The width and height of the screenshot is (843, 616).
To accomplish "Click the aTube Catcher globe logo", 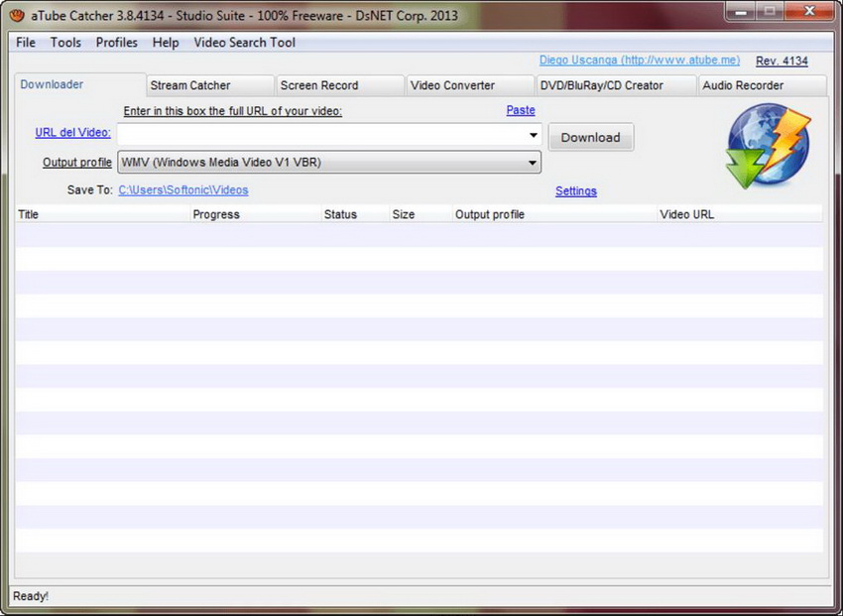I will pos(769,146).
